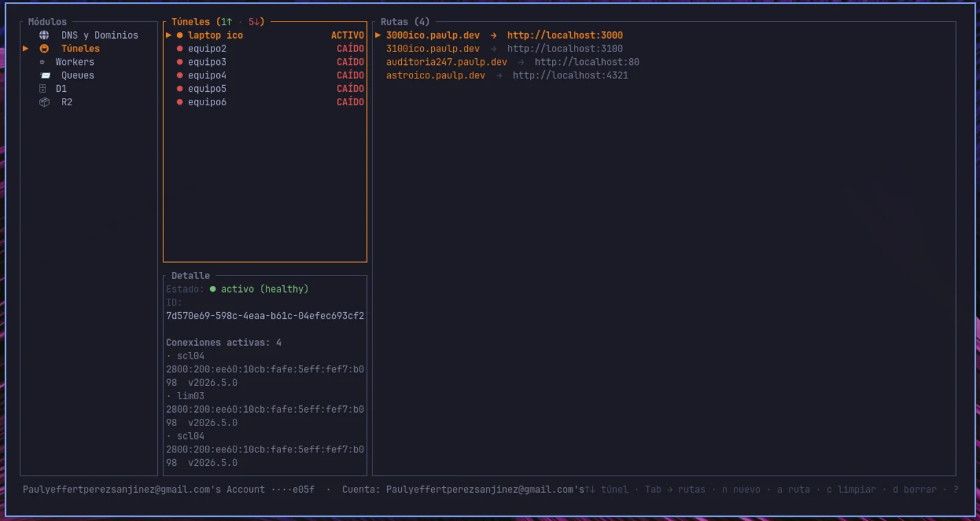The height and width of the screenshot is (521, 980).
Task: Click the 'd borrar' shortcut hint
Action: (914, 490)
